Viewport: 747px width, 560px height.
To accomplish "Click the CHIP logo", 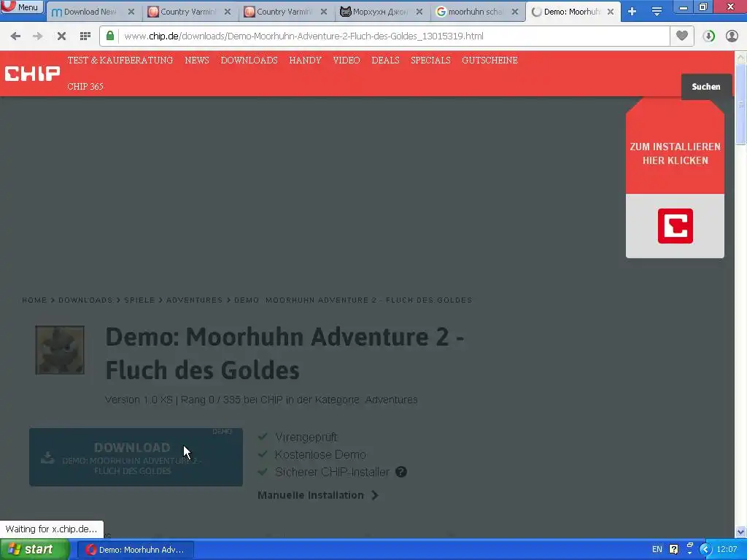I will [x=32, y=74].
